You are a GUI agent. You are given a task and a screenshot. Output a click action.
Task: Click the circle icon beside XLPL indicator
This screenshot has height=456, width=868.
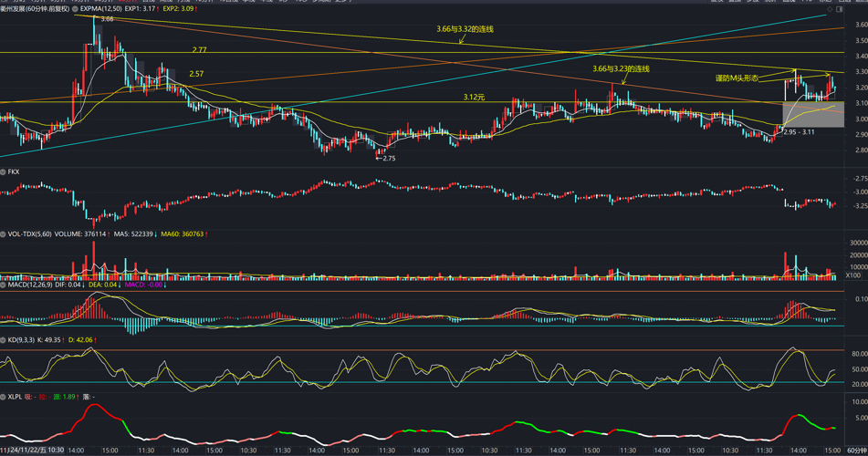point(4,397)
